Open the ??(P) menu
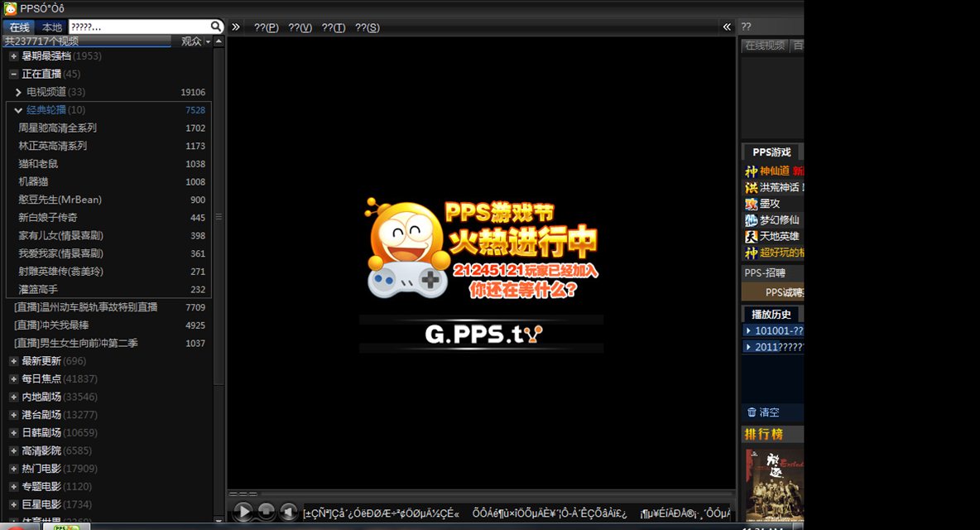This screenshot has width=980, height=530. pyautogui.click(x=267, y=27)
